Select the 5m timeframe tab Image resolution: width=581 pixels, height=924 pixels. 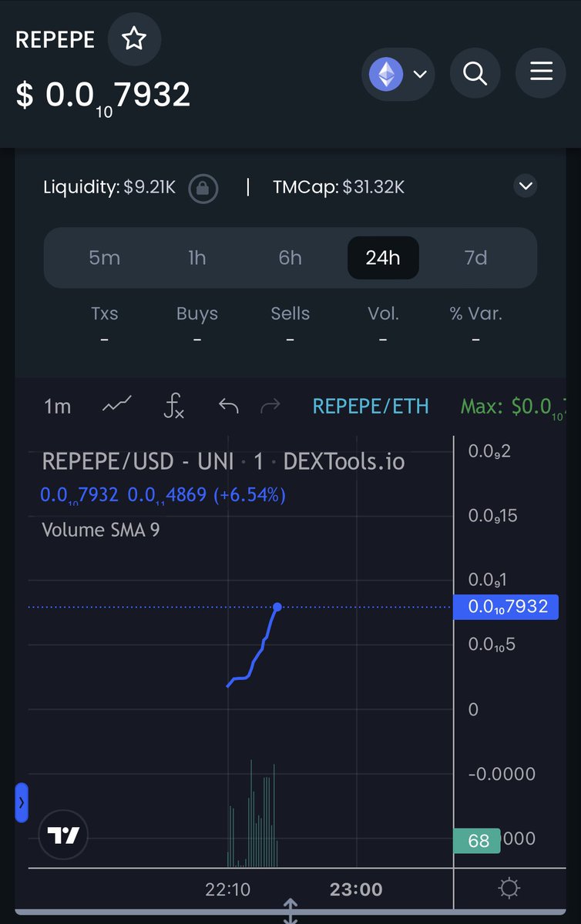105,257
